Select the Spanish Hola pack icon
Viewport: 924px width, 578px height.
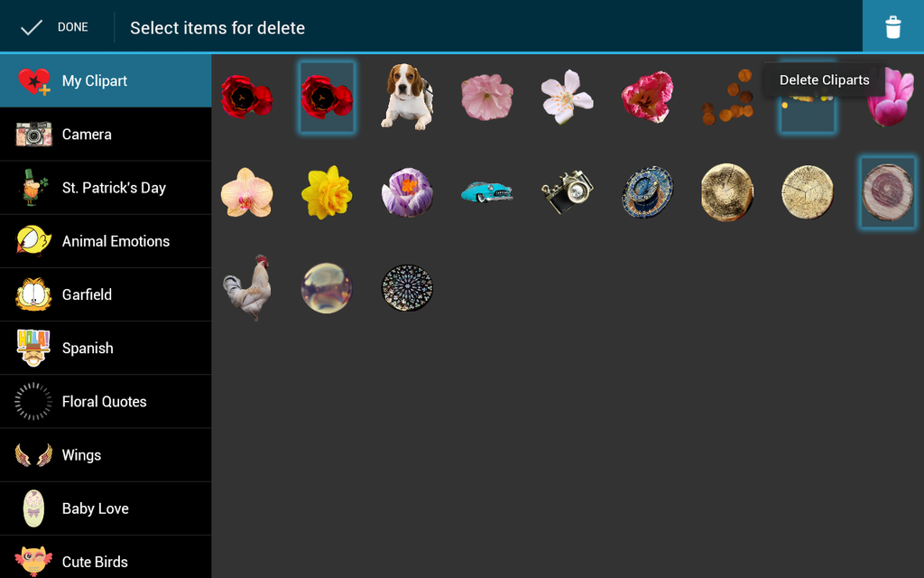click(33, 348)
